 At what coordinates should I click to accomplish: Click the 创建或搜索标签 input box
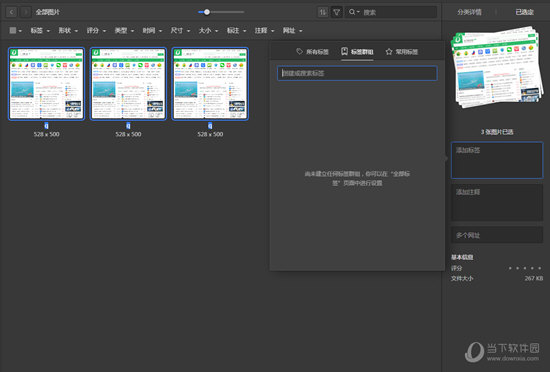357,73
